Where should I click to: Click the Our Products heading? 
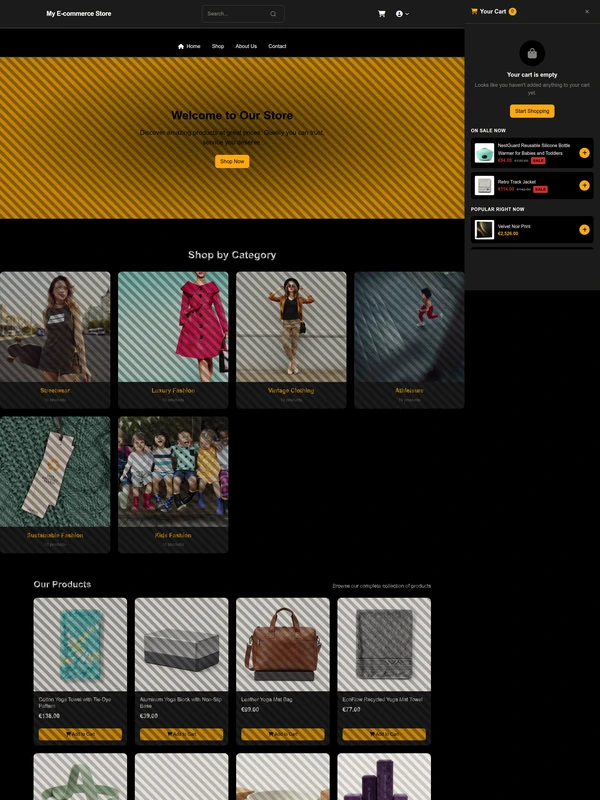click(62, 584)
